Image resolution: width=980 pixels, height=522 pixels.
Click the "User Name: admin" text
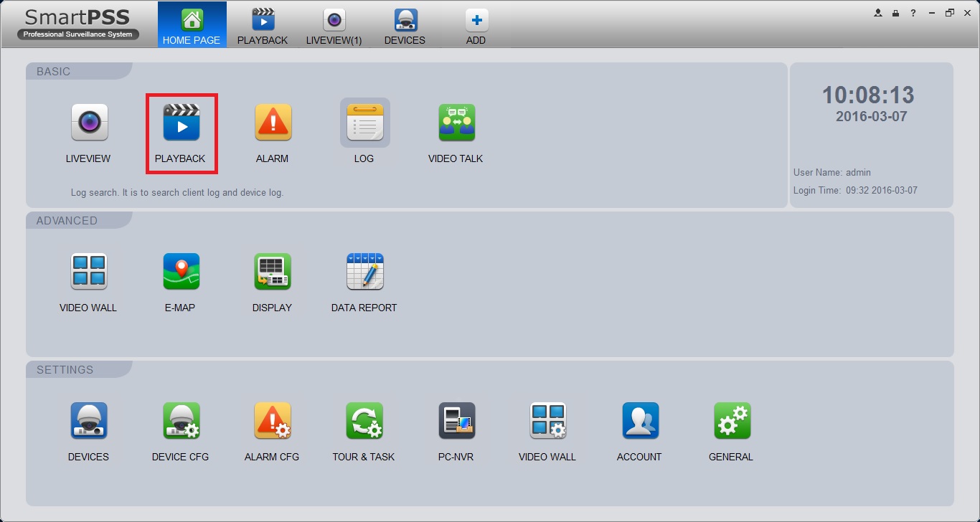click(832, 172)
